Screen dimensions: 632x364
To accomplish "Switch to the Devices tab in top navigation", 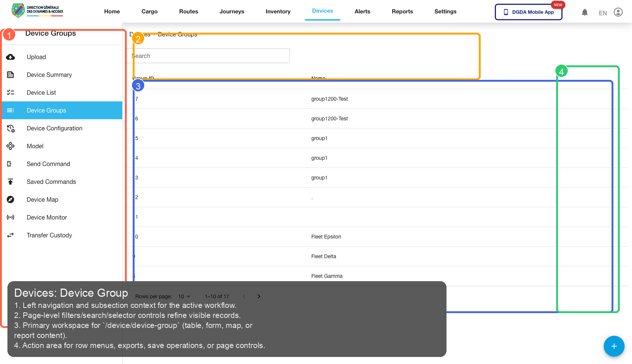I will click(x=322, y=11).
